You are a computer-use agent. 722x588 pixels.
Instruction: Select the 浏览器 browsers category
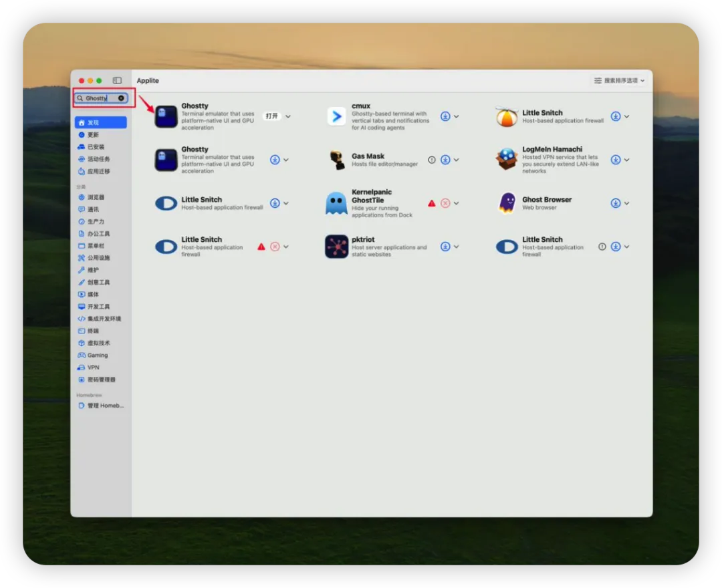coord(101,197)
